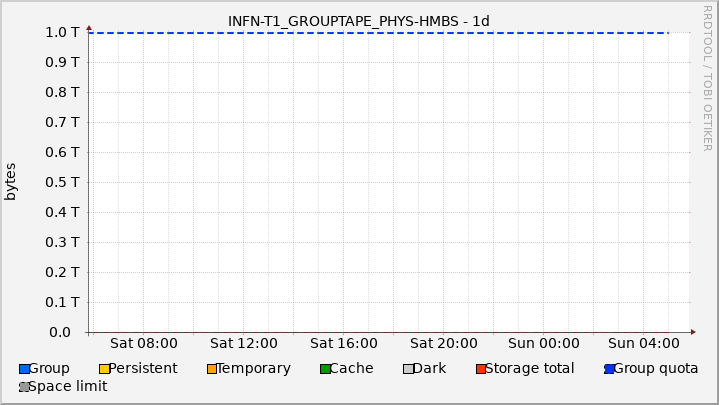The height and width of the screenshot is (405, 719).
Task: Click the 'Sun 00:00' time axis label
Action: (542, 342)
